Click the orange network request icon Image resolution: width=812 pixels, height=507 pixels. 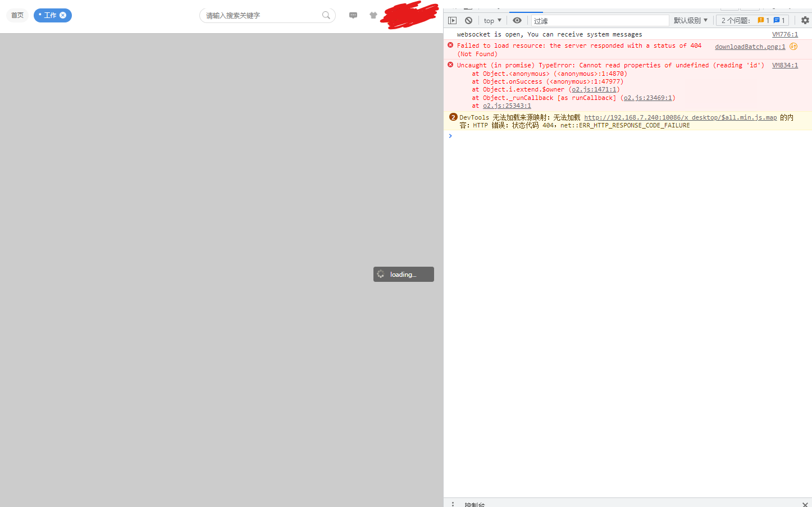pyautogui.click(x=793, y=46)
